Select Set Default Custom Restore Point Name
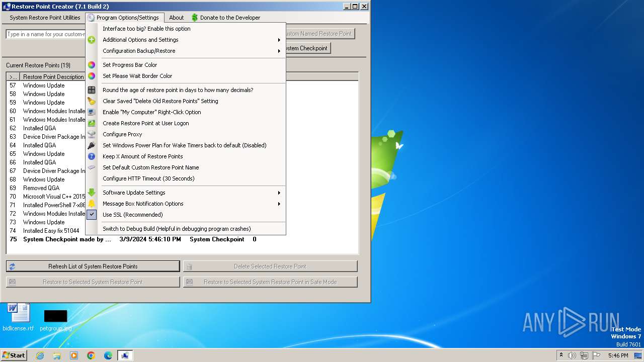Viewport: 644px width, 362px height. tap(186, 167)
